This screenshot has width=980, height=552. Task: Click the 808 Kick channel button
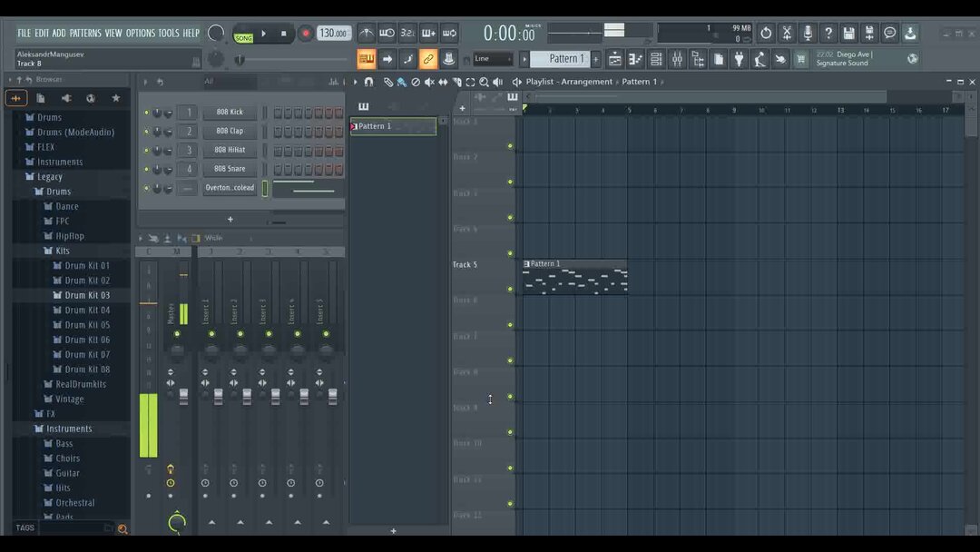tap(230, 112)
